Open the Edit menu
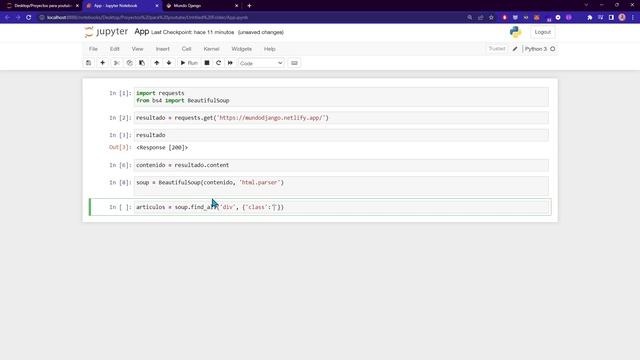Image resolution: width=640 pixels, height=360 pixels. pyautogui.click(x=114, y=49)
